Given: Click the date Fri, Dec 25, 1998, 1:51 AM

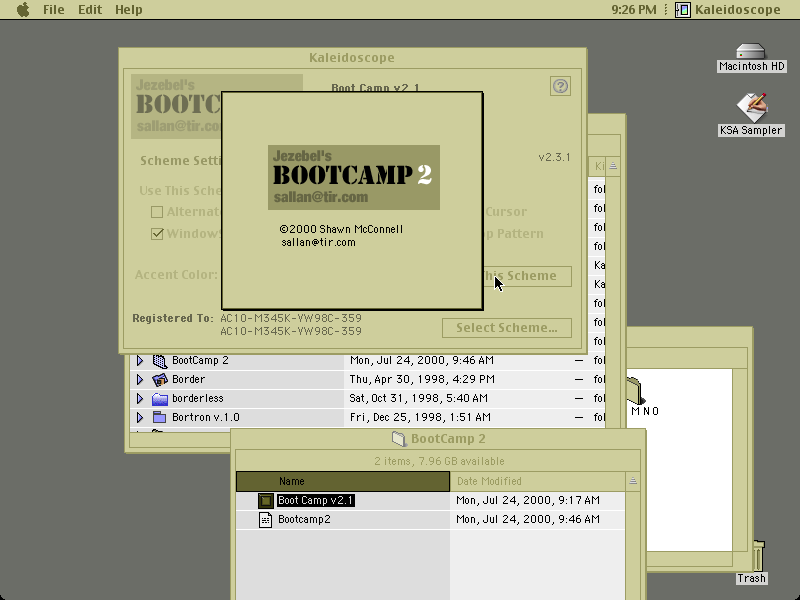Looking at the screenshot, I should point(420,417).
